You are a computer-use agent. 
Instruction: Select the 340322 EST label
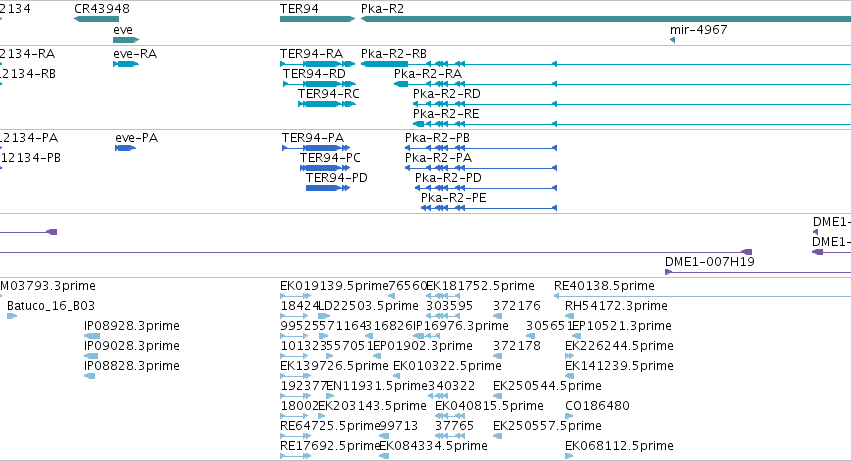click(x=452, y=386)
